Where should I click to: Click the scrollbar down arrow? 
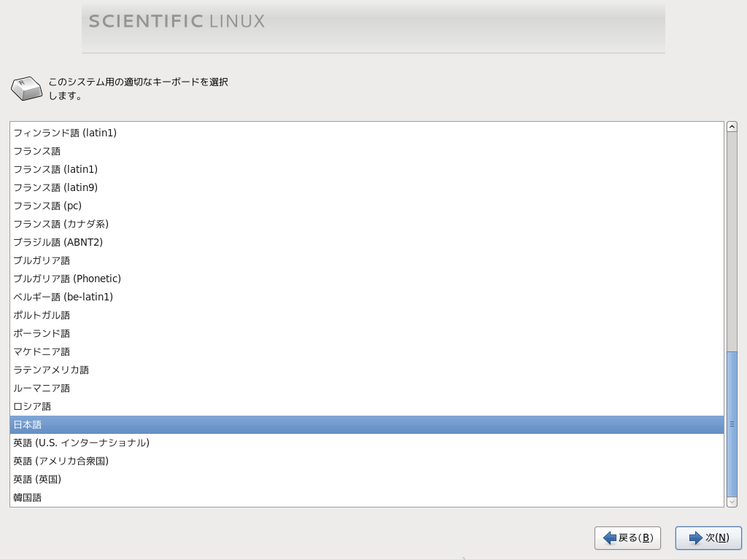pyautogui.click(x=732, y=502)
